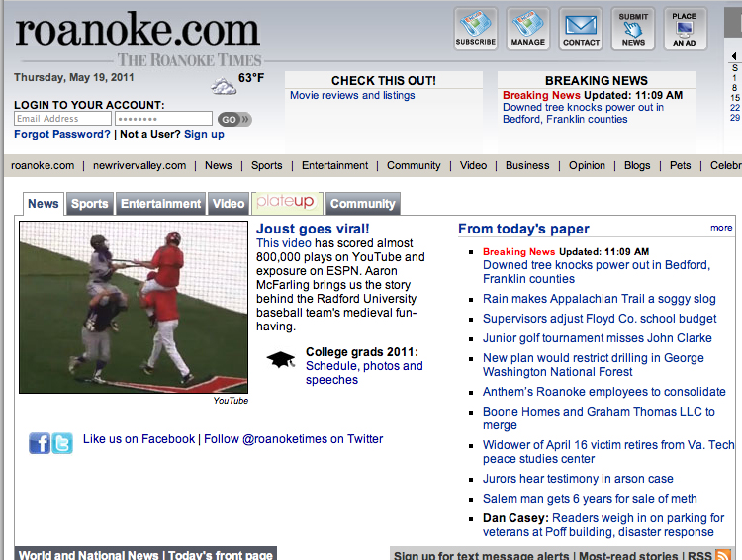Click the RSS feed icon
This screenshot has height=560, width=742.
pos(723,555)
